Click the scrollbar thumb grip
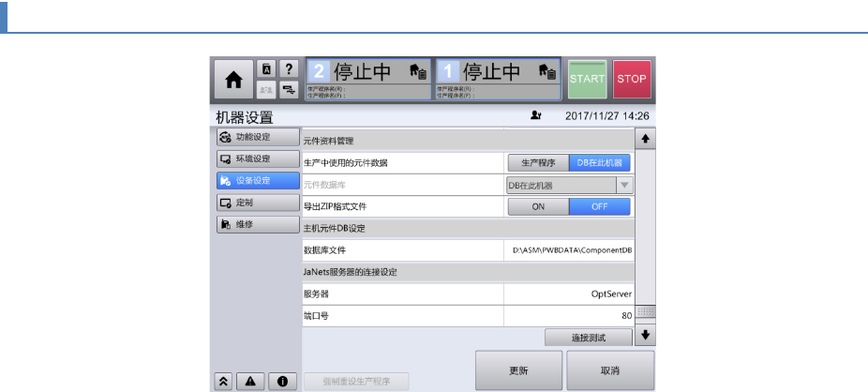Image resolution: width=868 pixels, height=392 pixels. tap(645, 311)
